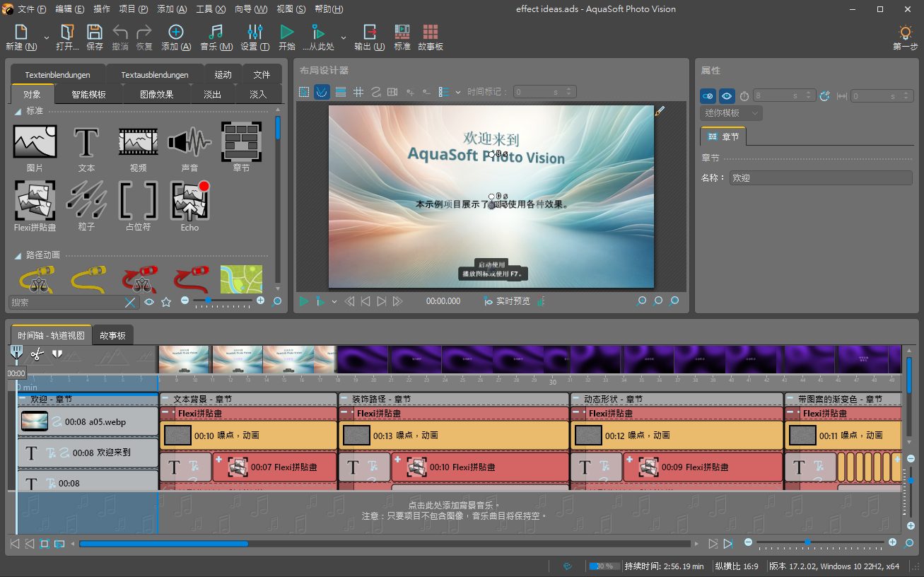Open the 迷你模板 dropdown
Viewport: 924px width, 577px height.
pos(732,113)
